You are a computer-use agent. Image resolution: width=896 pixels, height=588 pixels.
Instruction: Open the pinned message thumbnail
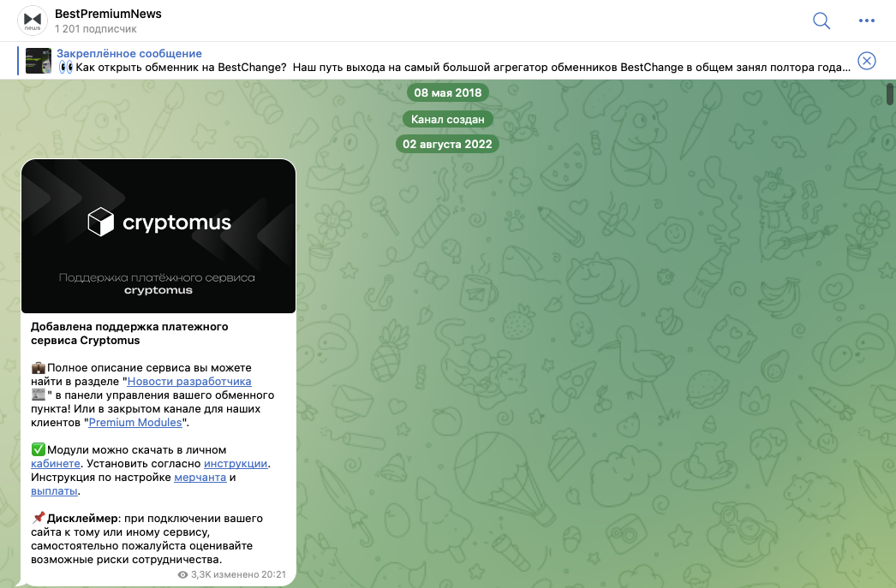(39, 61)
